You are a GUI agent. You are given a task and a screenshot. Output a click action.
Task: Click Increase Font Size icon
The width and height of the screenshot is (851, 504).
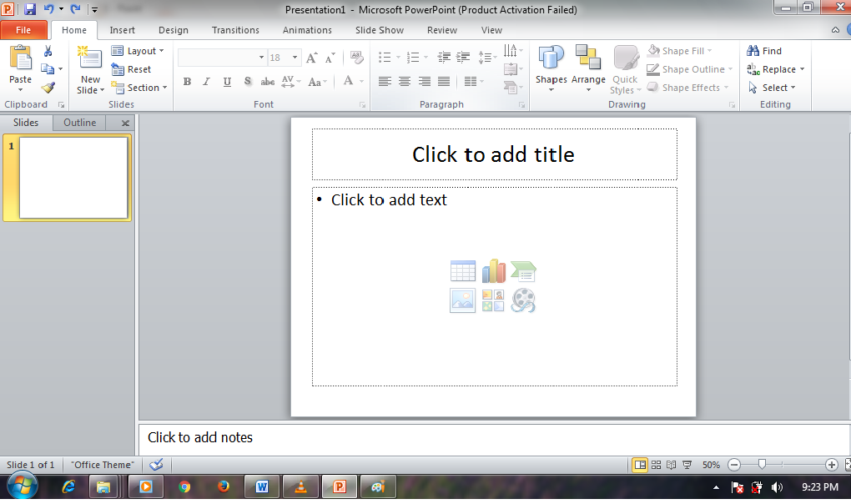(311, 58)
